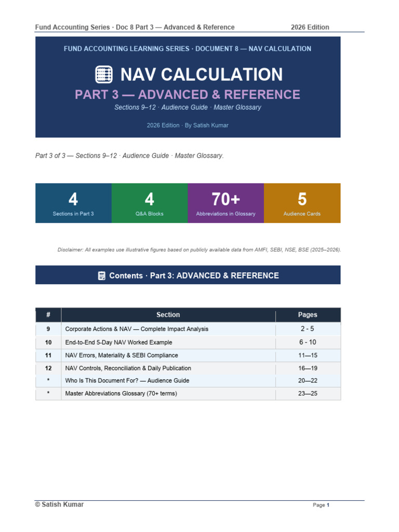Click the document icon beside Contents heading
The height and width of the screenshot is (532, 399).
(x=101, y=275)
